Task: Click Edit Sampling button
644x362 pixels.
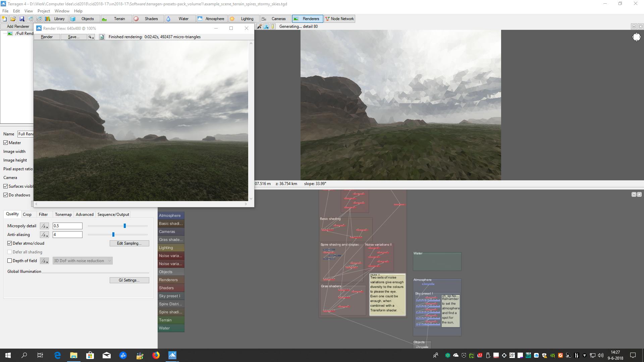Action: pyautogui.click(x=129, y=243)
